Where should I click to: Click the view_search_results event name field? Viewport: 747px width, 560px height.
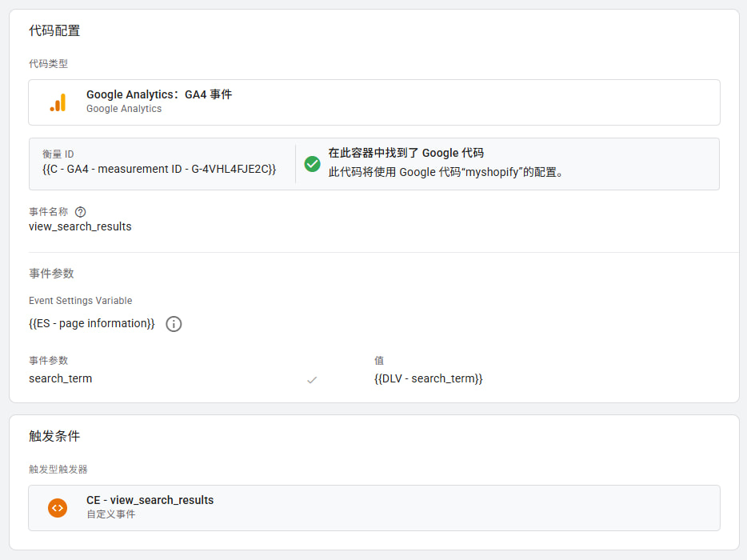pos(80,226)
